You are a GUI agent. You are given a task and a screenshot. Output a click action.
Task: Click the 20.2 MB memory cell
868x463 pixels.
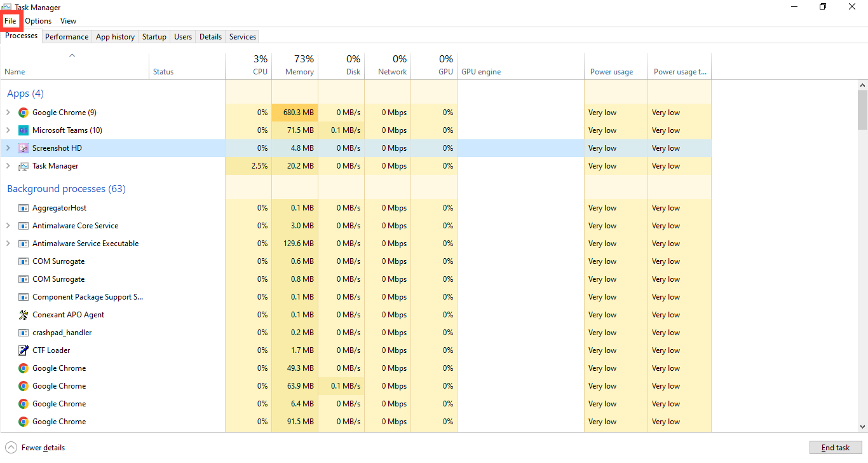point(295,166)
